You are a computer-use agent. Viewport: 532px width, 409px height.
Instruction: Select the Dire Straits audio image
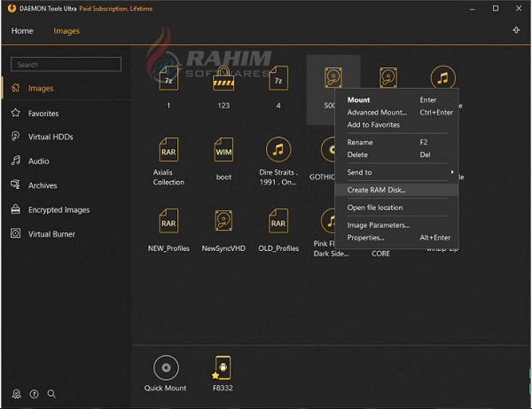(278, 150)
